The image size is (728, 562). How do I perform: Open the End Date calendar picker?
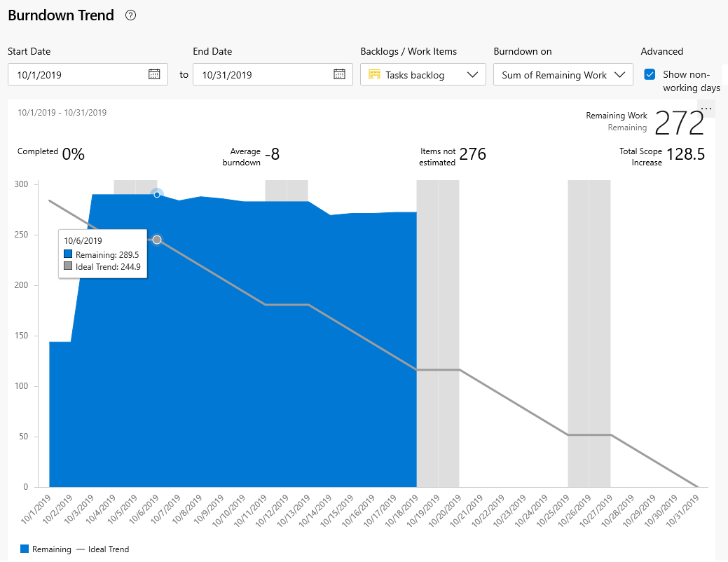click(x=339, y=74)
